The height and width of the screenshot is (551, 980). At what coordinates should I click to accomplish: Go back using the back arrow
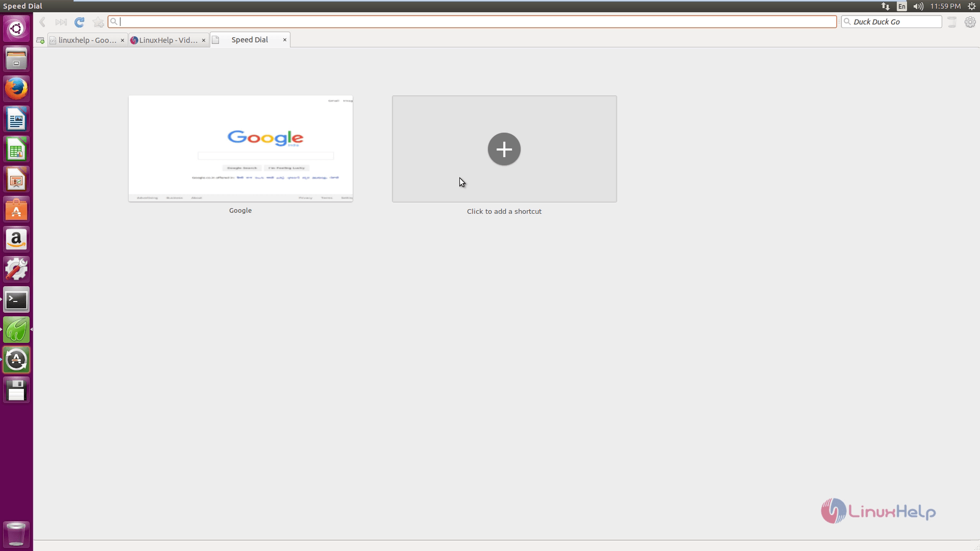(43, 22)
